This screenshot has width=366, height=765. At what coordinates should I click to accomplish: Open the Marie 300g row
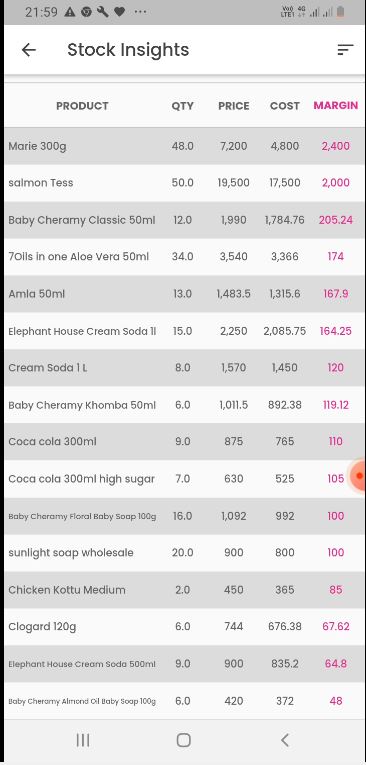pyautogui.click(x=184, y=146)
